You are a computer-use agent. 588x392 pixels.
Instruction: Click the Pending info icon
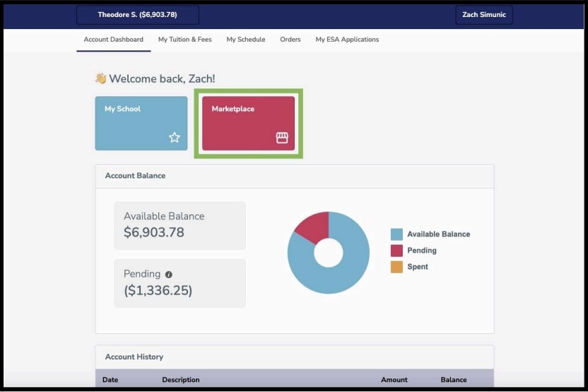[169, 275]
